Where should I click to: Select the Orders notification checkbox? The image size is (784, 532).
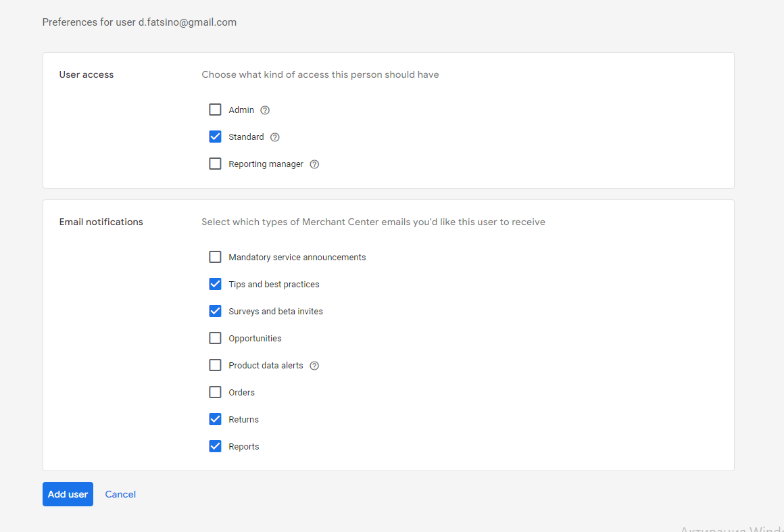[215, 392]
